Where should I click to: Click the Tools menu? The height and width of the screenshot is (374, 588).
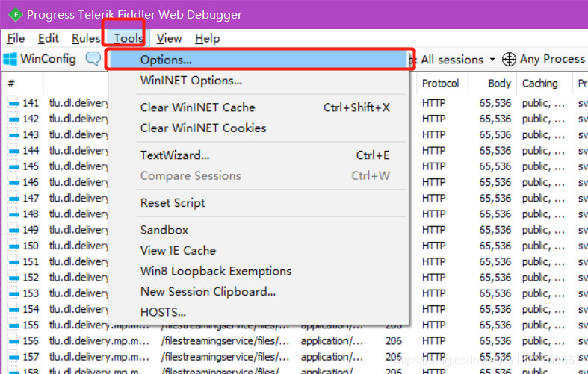[x=129, y=38]
